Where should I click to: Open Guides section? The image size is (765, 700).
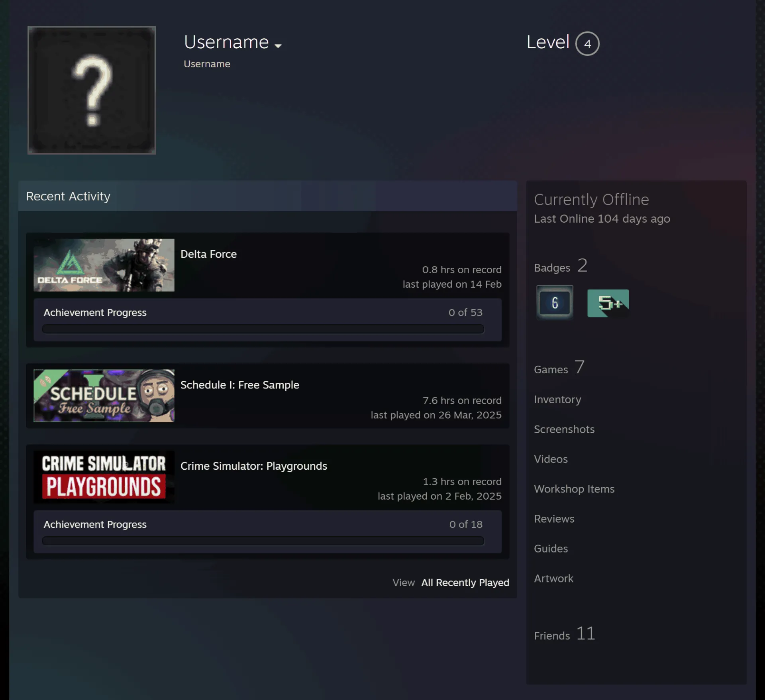551,549
